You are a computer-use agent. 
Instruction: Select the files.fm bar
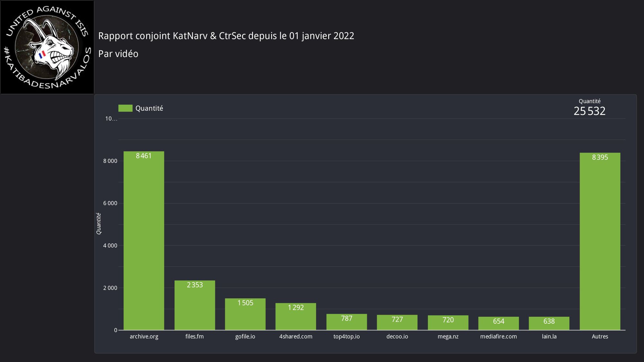(195, 305)
